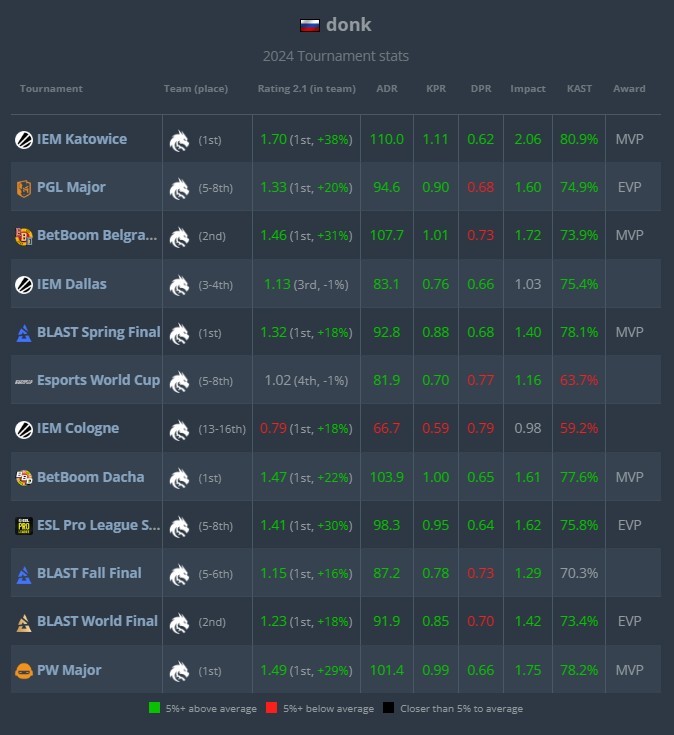This screenshot has height=735, width=674.
Task: Click Team Spirit logo in PGL Major row
Action: [x=179, y=189]
